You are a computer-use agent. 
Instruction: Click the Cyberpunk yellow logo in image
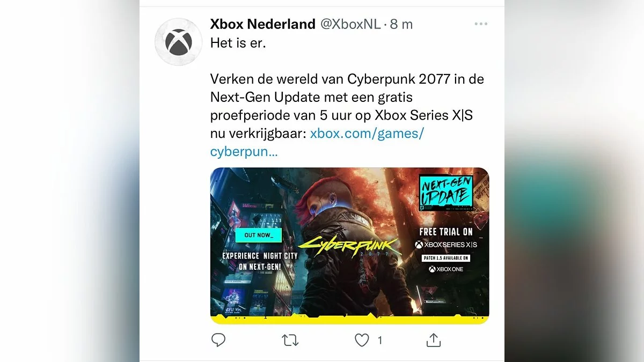(349, 246)
